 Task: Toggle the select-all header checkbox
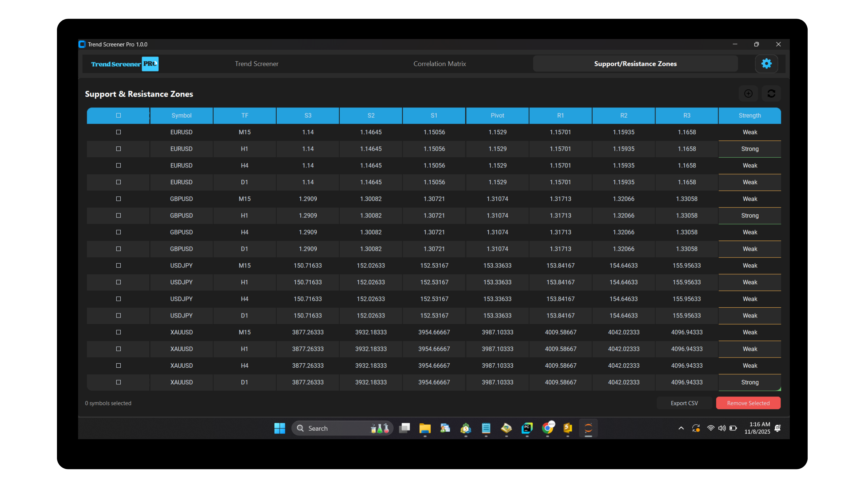click(x=118, y=116)
